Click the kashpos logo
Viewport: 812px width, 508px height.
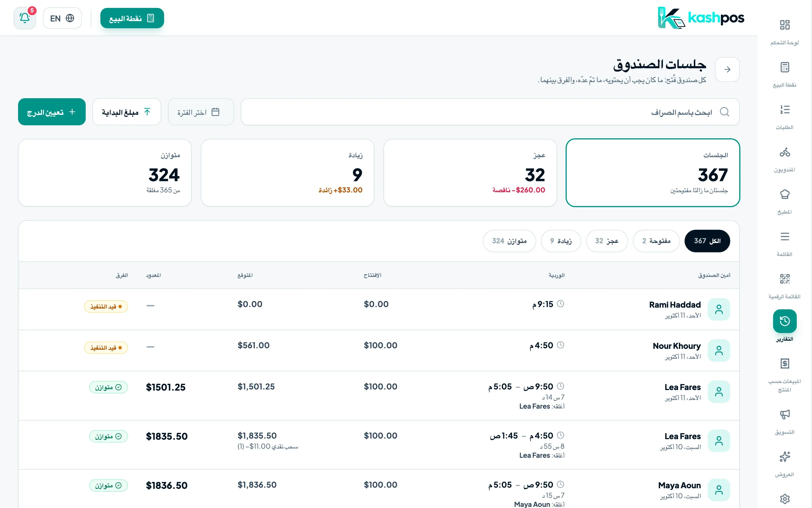pos(701,18)
